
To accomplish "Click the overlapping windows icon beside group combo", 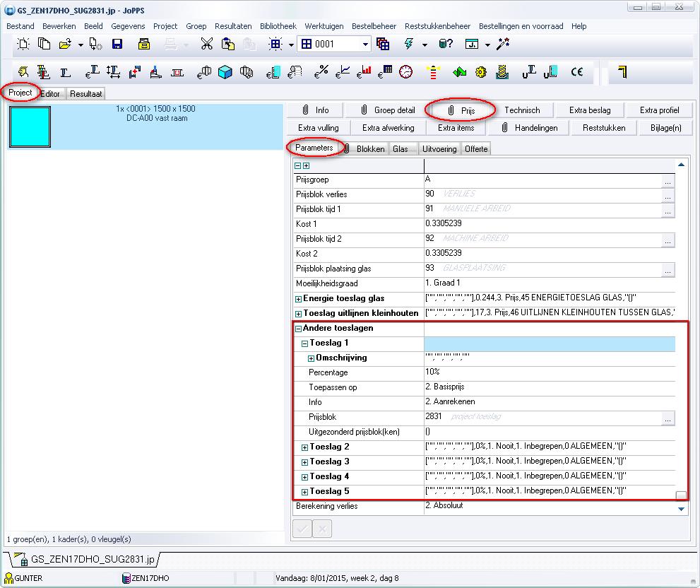I will click(383, 44).
